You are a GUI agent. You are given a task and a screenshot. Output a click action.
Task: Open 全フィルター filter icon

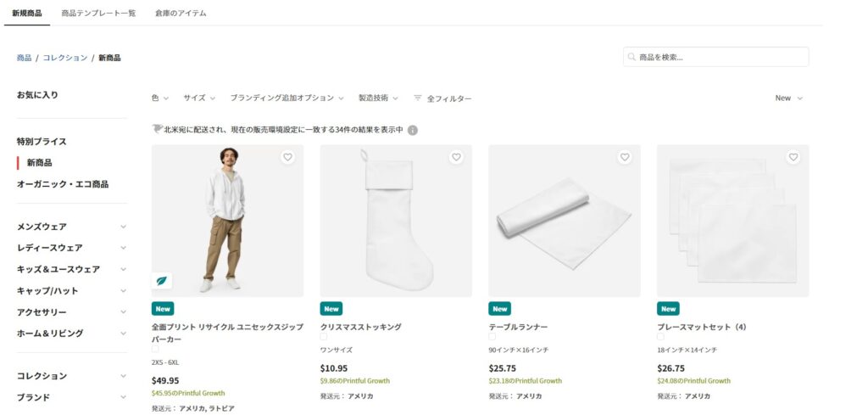click(417, 98)
